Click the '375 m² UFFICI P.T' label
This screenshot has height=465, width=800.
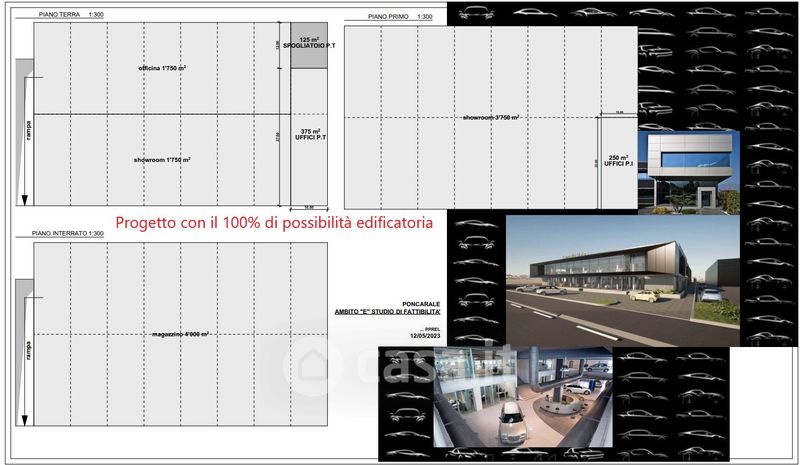coord(310,135)
